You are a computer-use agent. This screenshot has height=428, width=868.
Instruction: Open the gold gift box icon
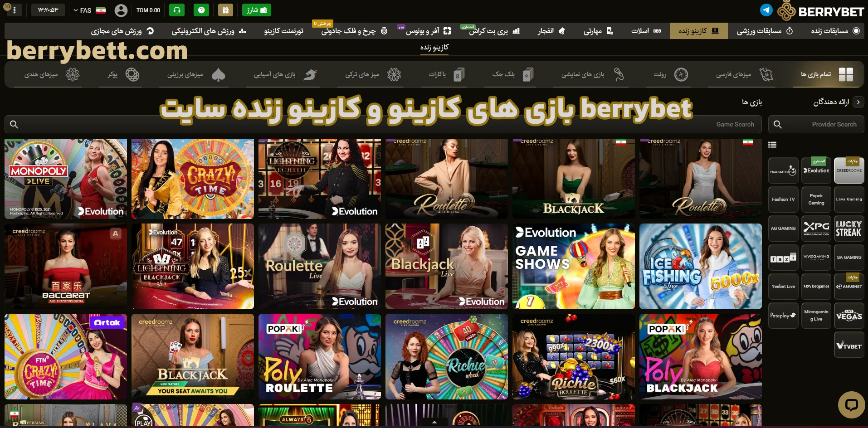[225, 10]
